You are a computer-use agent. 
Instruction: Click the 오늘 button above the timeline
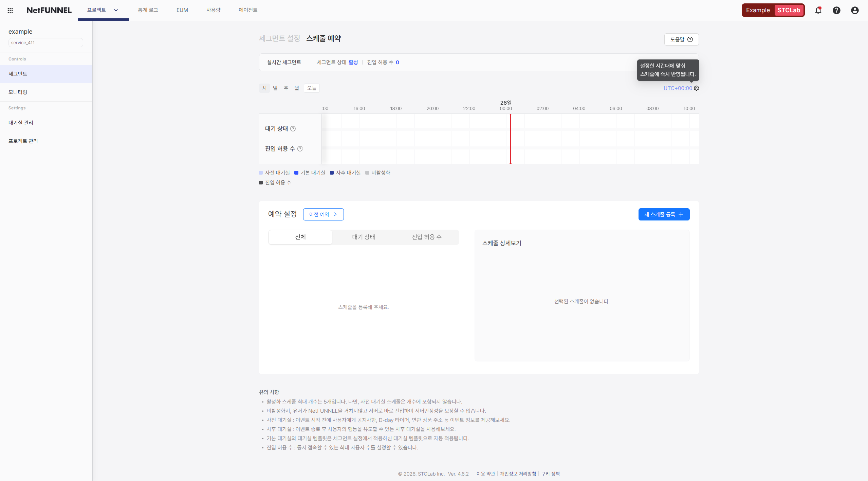pos(311,88)
